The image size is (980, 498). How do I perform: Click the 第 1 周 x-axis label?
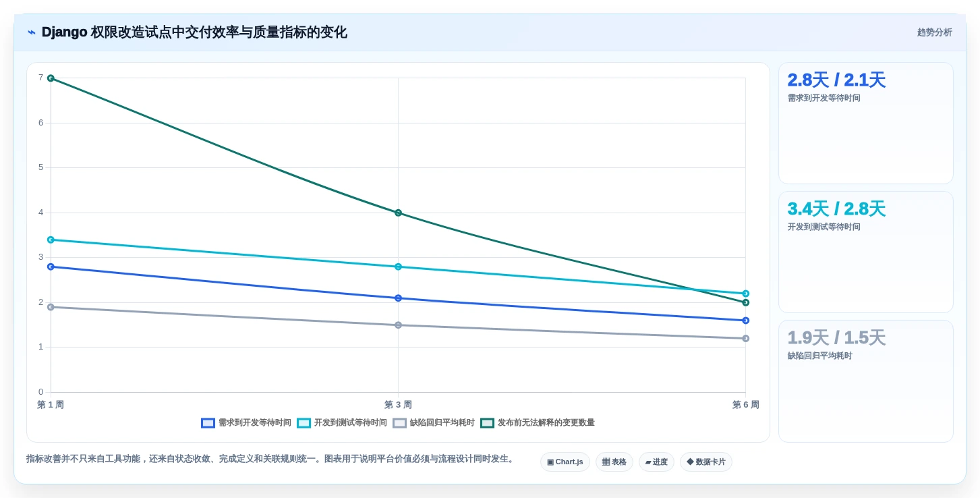tap(51, 405)
